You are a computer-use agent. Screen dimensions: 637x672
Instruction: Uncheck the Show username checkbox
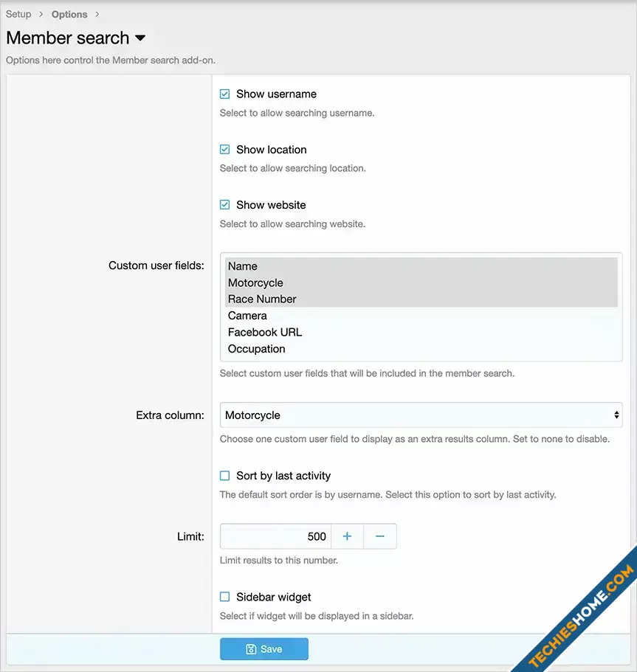[225, 94]
